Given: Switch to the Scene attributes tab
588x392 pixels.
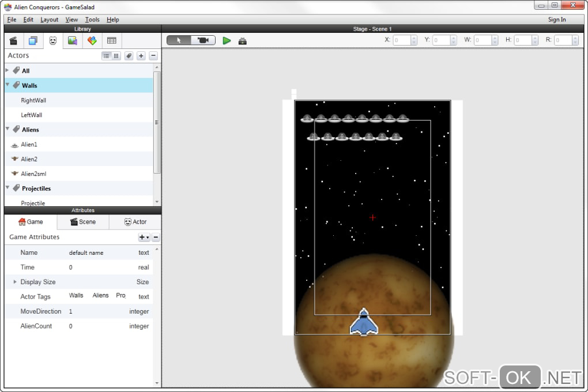Looking at the screenshot, I should 83,222.
